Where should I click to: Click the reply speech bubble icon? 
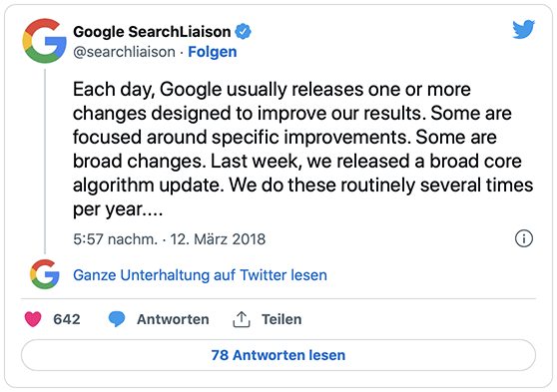[x=117, y=319]
